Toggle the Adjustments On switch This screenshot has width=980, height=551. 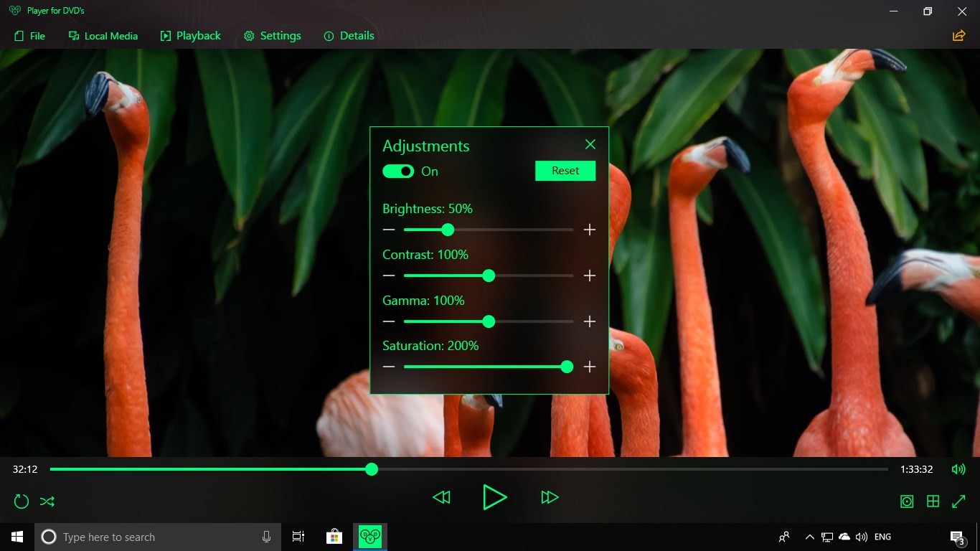click(397, 171)
